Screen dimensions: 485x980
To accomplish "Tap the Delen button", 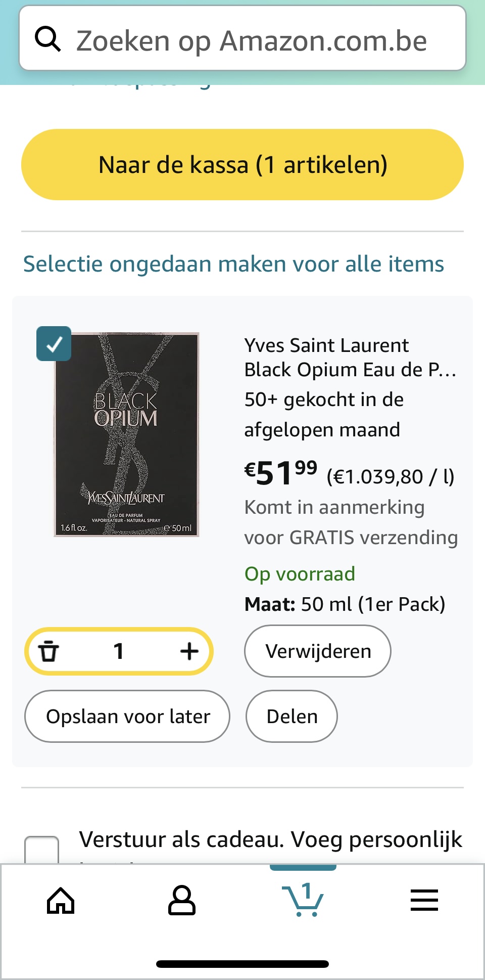I will click(292, 716).
